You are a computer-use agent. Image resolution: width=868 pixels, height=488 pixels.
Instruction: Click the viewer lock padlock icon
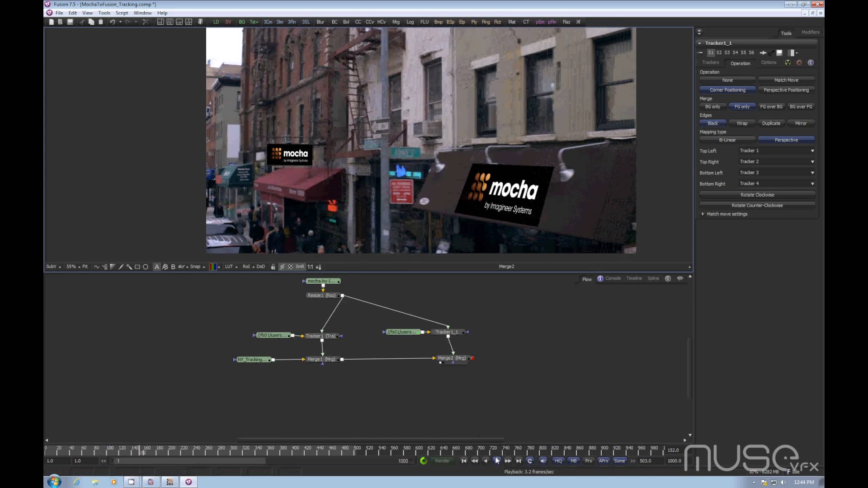pos(273,267)
